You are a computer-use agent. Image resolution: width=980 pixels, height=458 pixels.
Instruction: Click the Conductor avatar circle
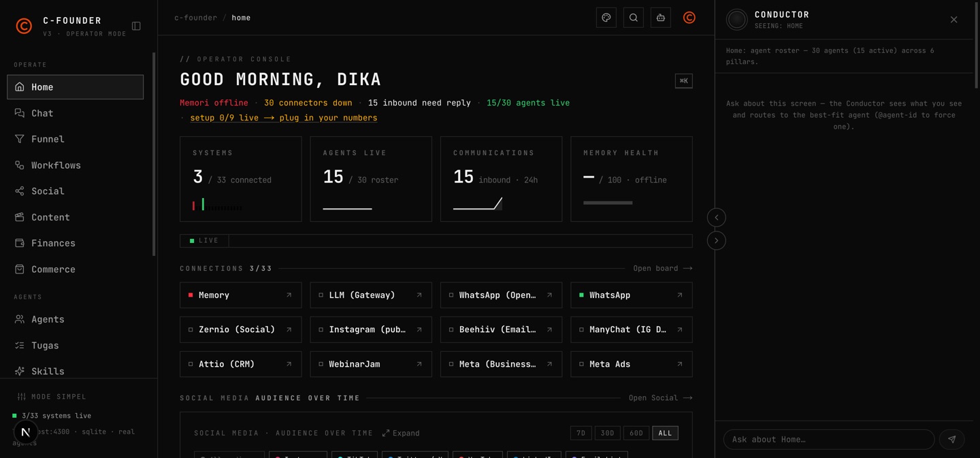737,20
